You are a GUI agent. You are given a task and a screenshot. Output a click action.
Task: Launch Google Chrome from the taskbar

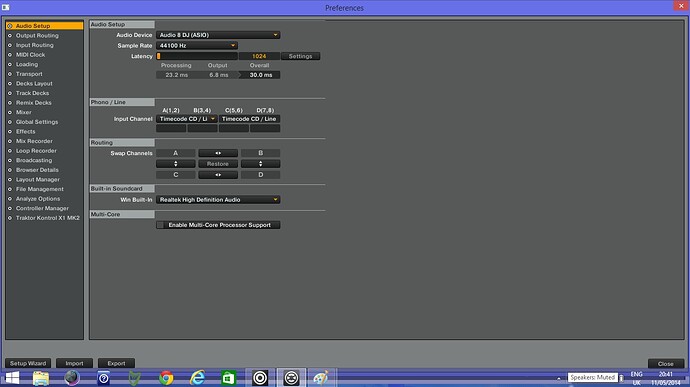[166, 378]
